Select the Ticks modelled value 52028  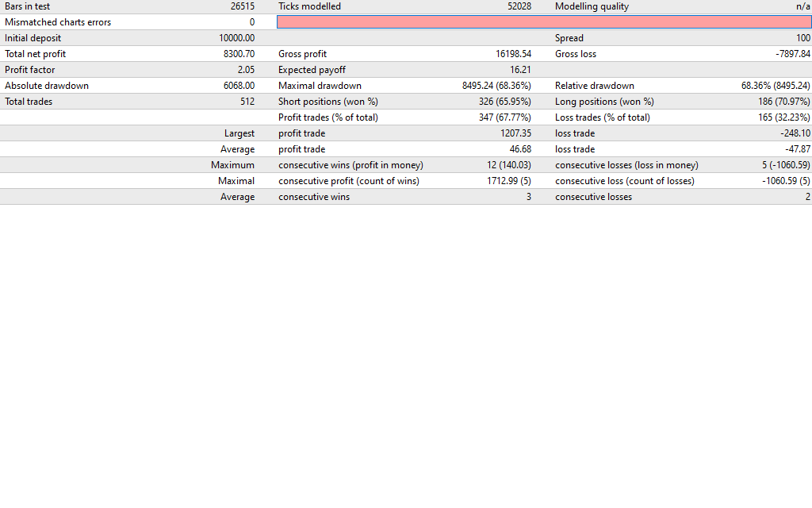[x=519, y=6]
